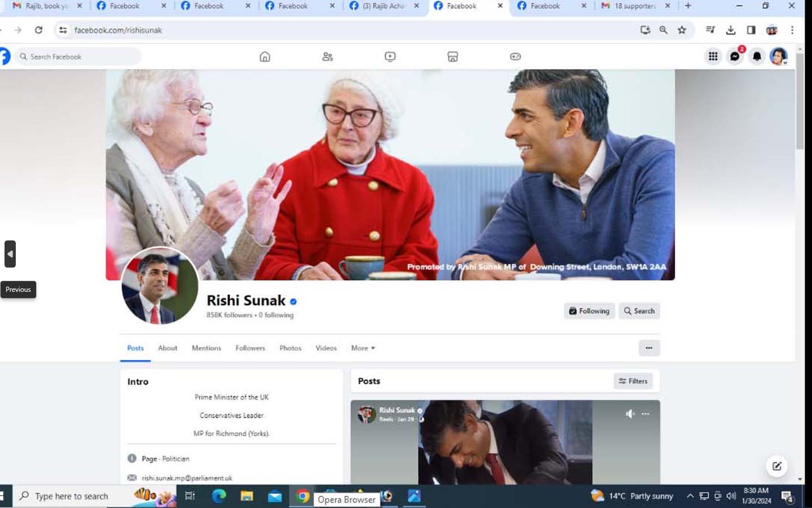
Task: Open Windows notification center
Action: [x=788, y=497]
